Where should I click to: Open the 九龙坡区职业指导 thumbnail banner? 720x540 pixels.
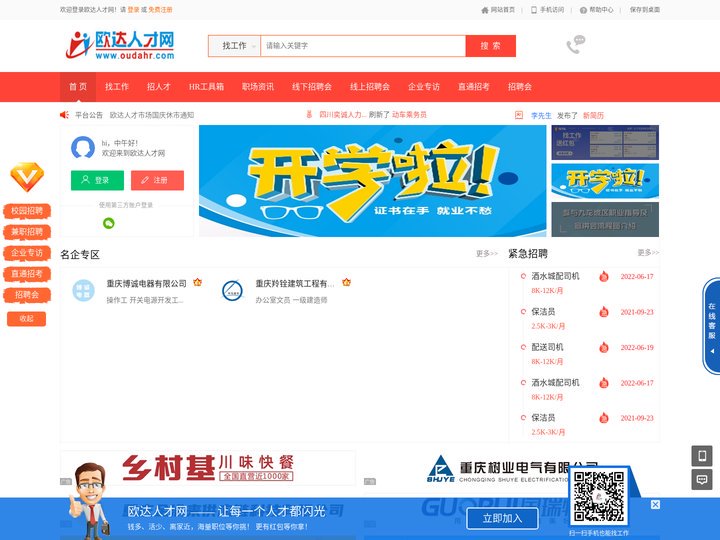(605, 219)
